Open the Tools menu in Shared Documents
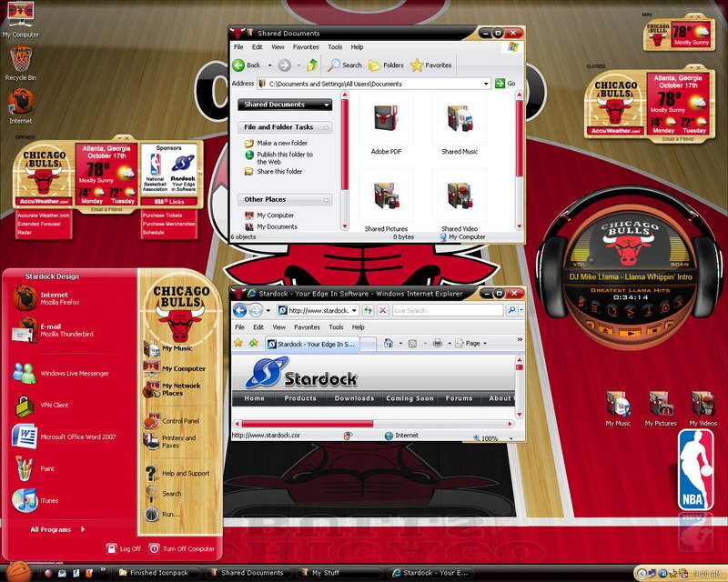728x582 pixels. 335,46
